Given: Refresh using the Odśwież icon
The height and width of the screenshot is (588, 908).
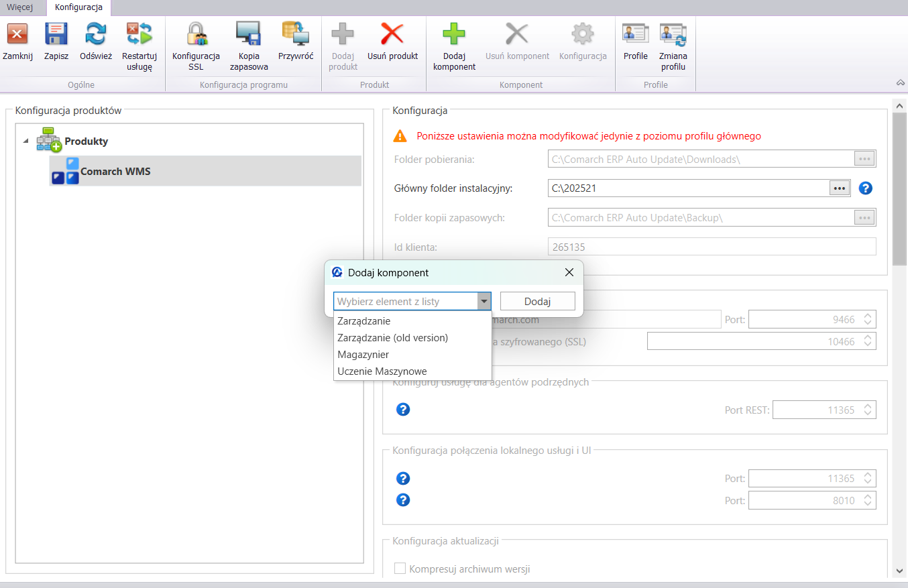Looking at the screenshot, I should pos(96,34).
